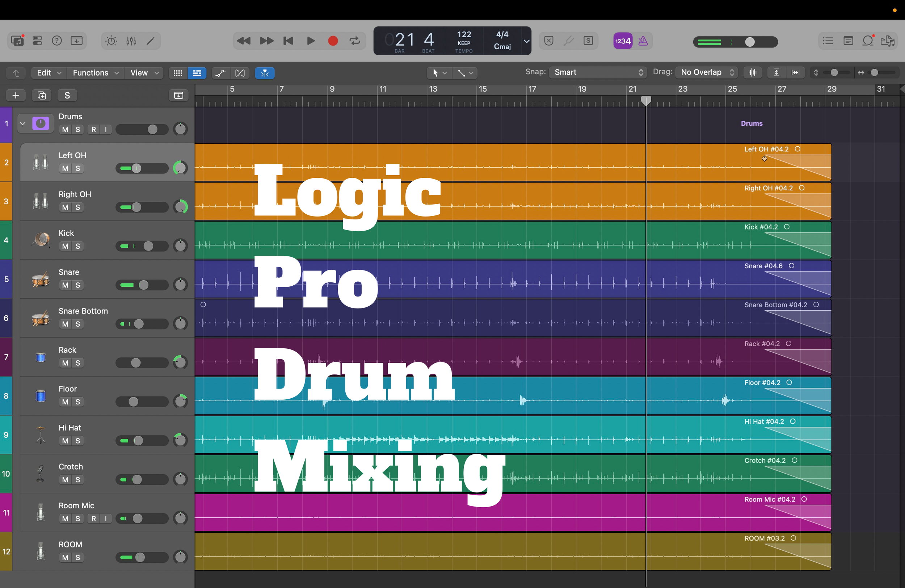Click the add track plus button
905x588 pixels.
[x=16, y=96]
